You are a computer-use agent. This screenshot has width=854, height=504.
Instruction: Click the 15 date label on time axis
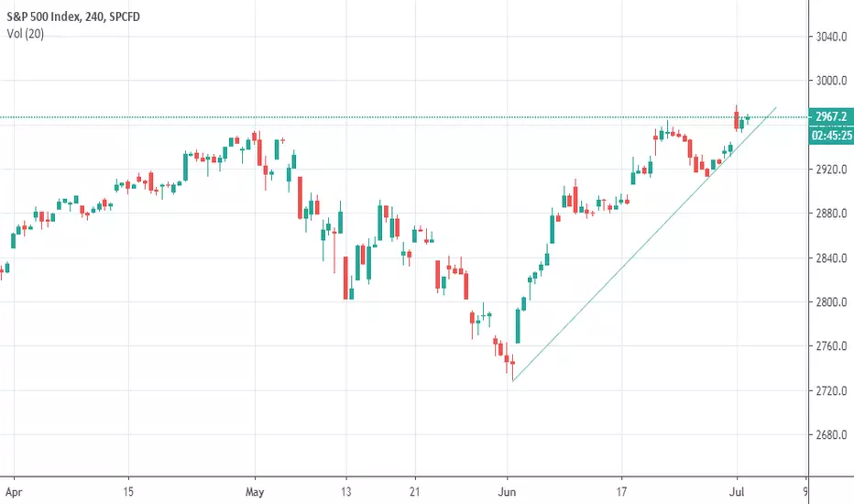128,492
